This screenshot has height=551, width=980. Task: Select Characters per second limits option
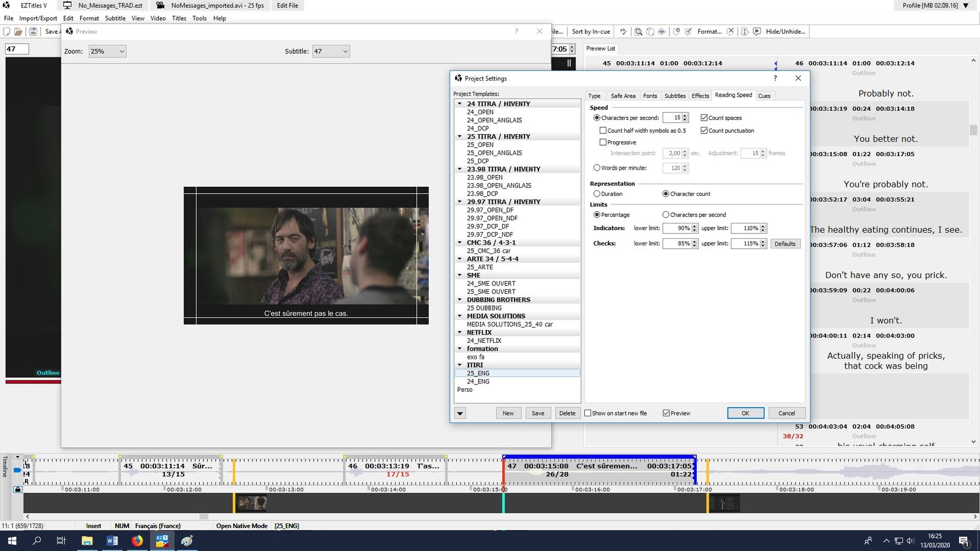[x=666, y=215]
